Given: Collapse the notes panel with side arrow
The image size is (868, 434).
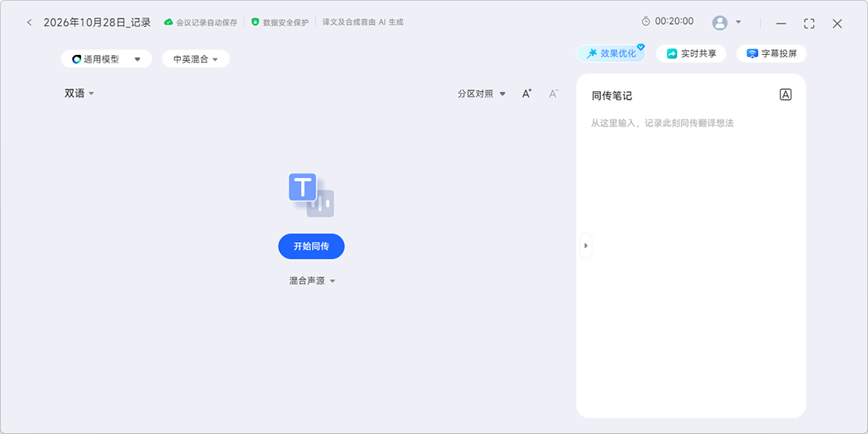Looking at the screenshot, I should [585, 246].
